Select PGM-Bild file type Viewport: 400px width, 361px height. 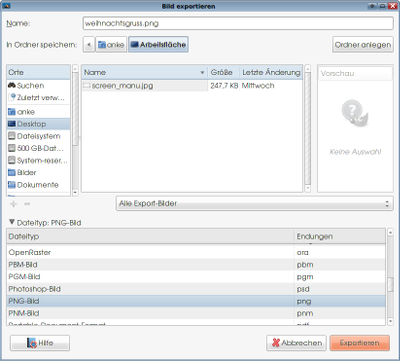click(x=196, y=277)
